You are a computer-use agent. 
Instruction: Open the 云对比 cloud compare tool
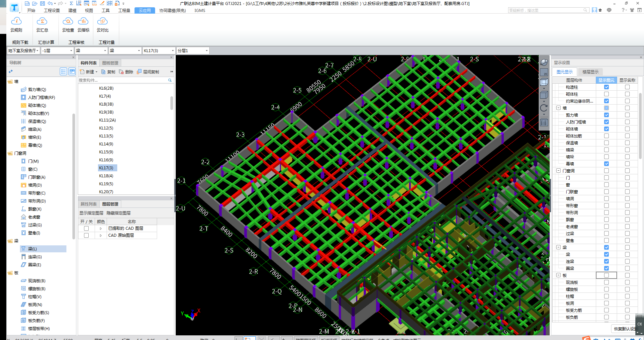pos(103,25)
